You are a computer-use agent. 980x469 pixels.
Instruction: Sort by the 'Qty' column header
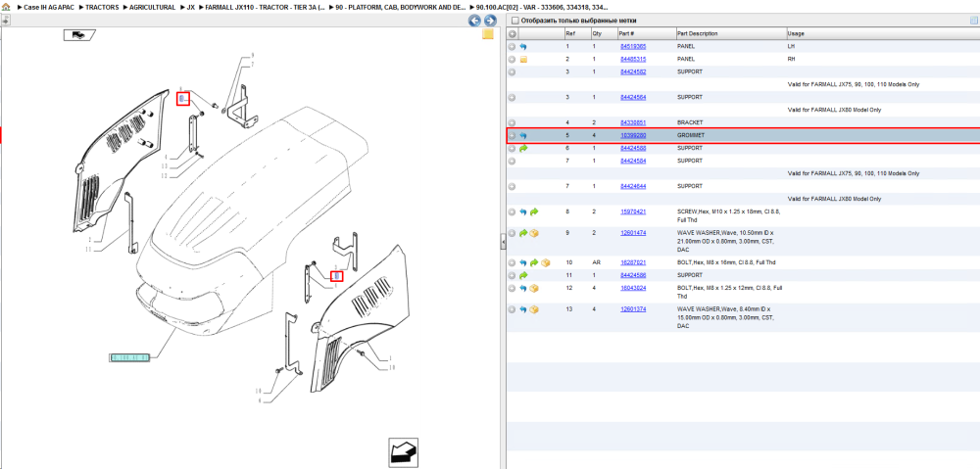603,33
